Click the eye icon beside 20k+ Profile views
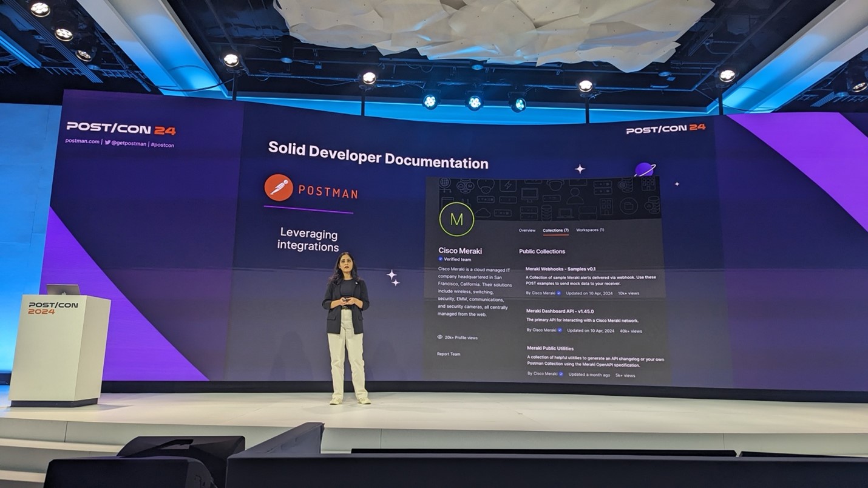 point(440,337)
